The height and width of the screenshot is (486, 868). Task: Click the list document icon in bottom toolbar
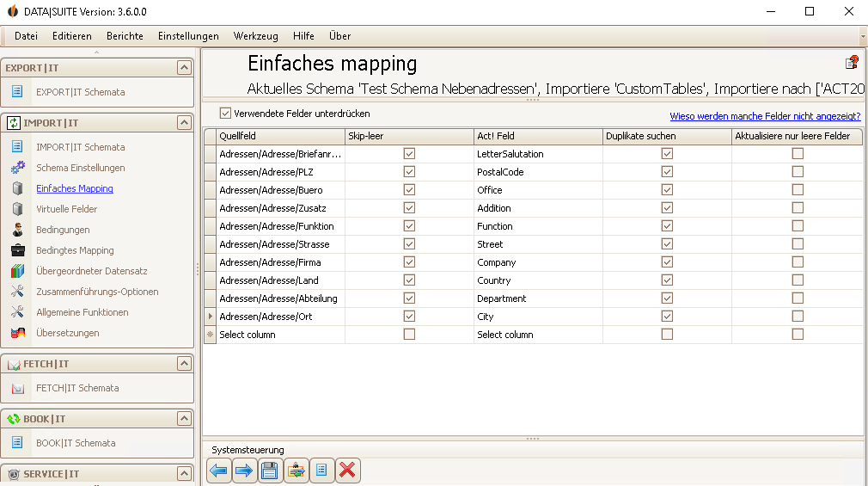pyautogui.click(x=321, y=471)
